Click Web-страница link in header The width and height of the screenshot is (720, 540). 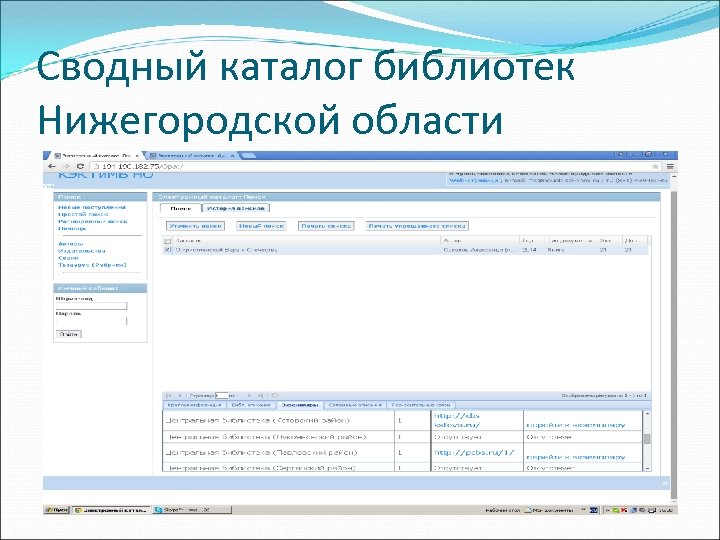[x=473, y=180]
